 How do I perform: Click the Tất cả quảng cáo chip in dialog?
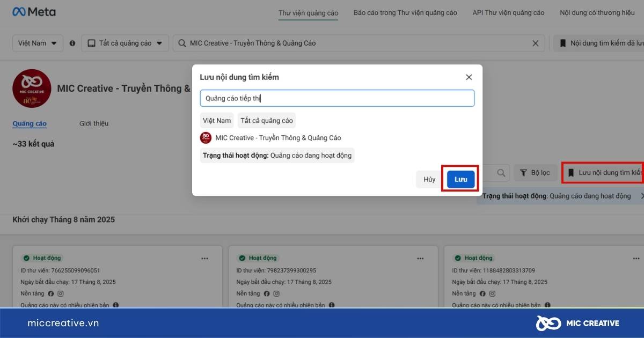pyautogui.click(x=267, y=120)
